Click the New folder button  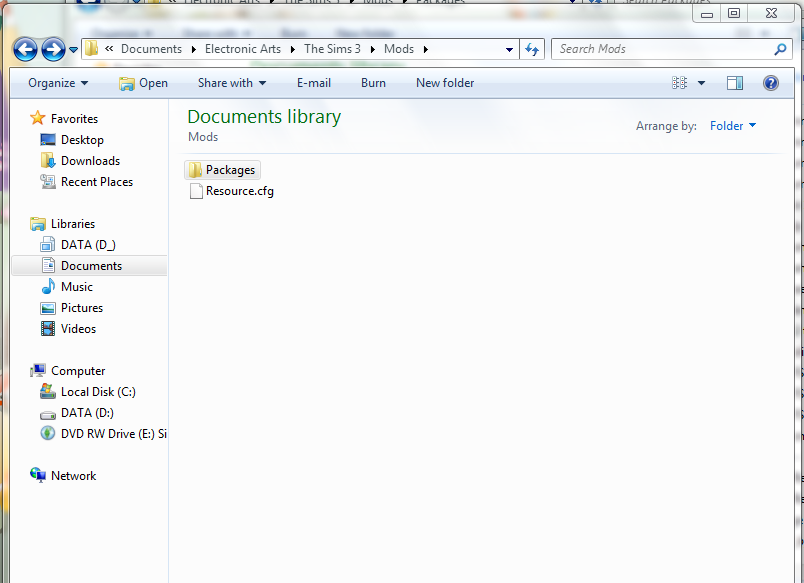[x=445, y=83]
